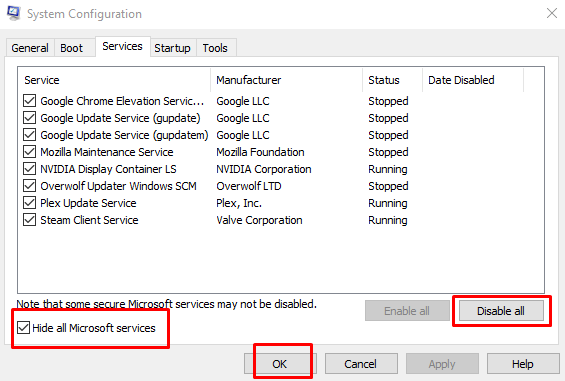The height and width of the screenshot is (381, 565).
Task: Click Mozilla Foundation manufacturer cell
Action: click(x=260, y=152)
